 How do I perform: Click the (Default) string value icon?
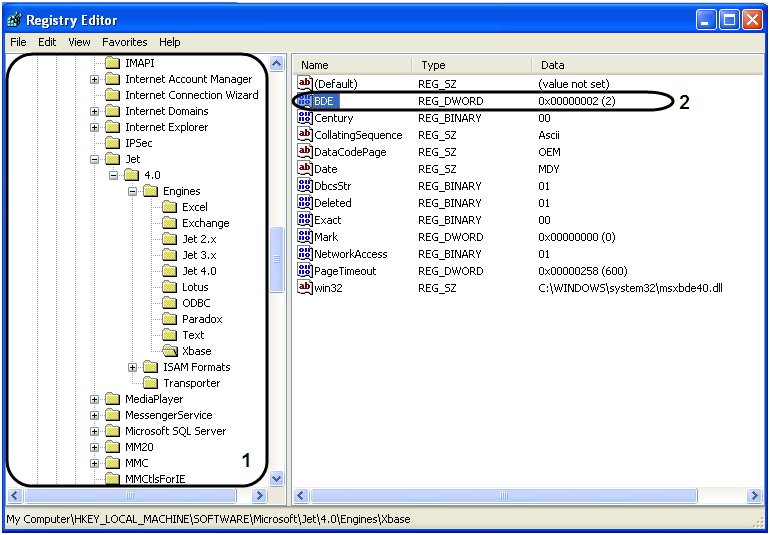tap(305, 84)
